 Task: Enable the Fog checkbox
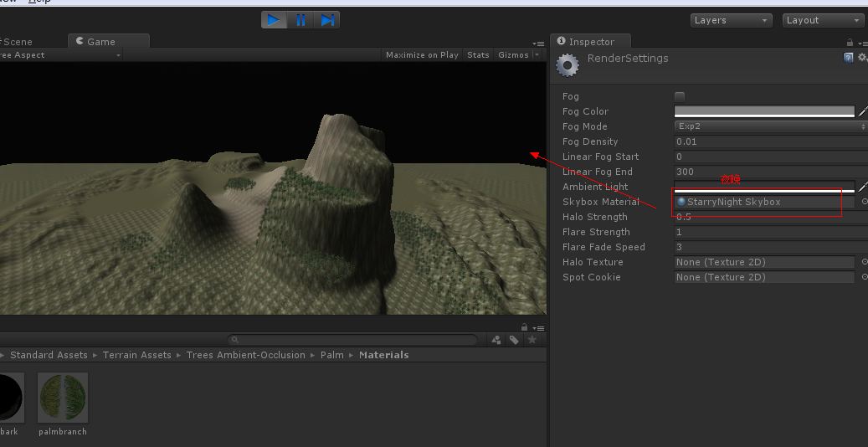[680, 96]
